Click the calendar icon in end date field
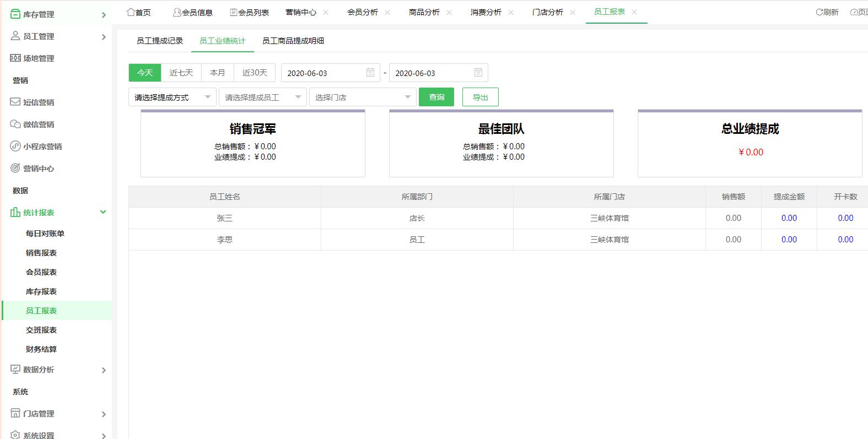868x439 pixels. 478,73
